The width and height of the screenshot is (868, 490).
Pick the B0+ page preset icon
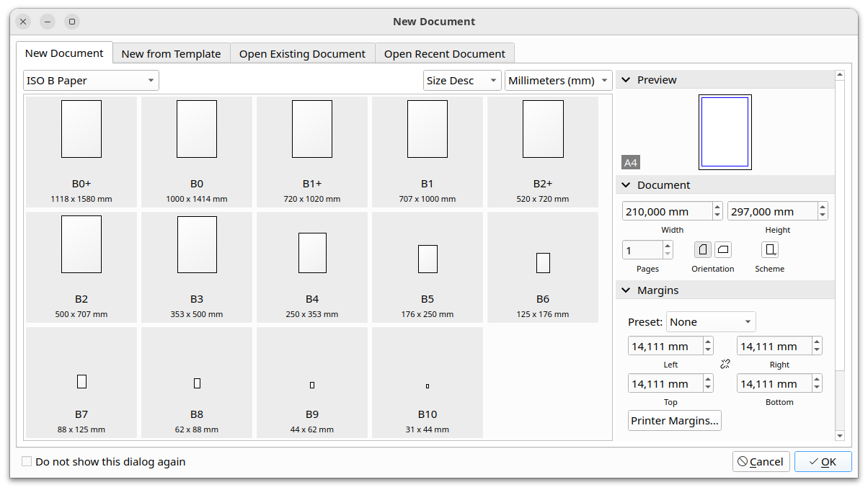[81, 129]
